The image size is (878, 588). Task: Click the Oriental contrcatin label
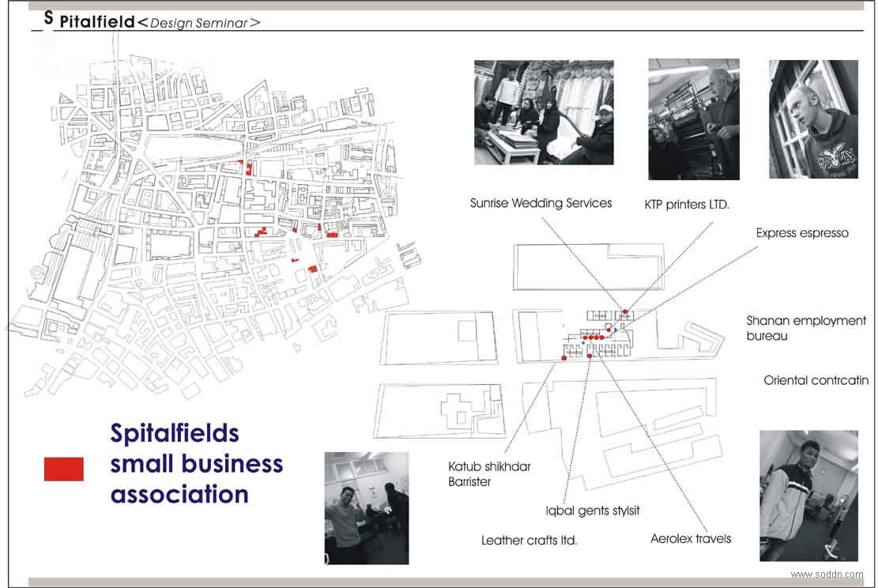click(816, 380)
